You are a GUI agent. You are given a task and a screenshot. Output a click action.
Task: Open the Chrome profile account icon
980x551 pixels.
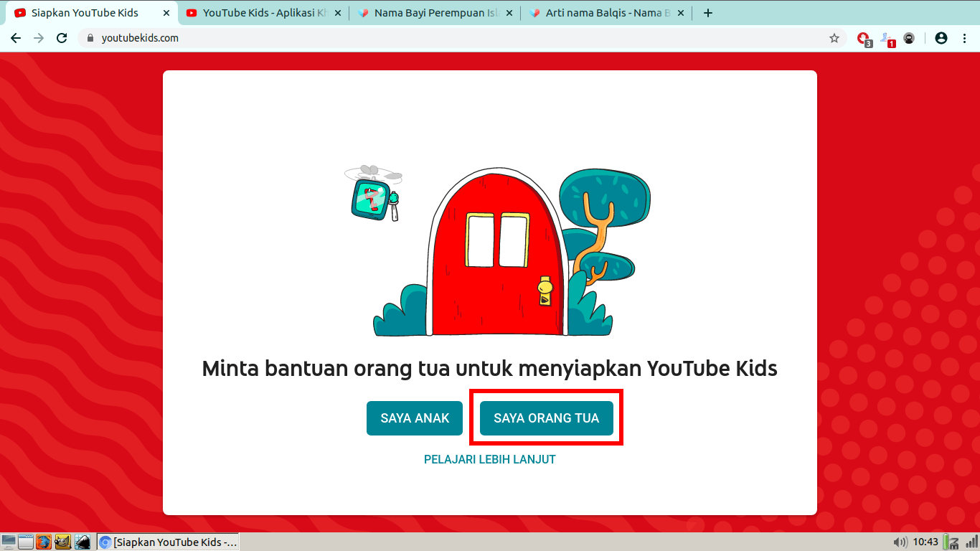pos(941,38)
